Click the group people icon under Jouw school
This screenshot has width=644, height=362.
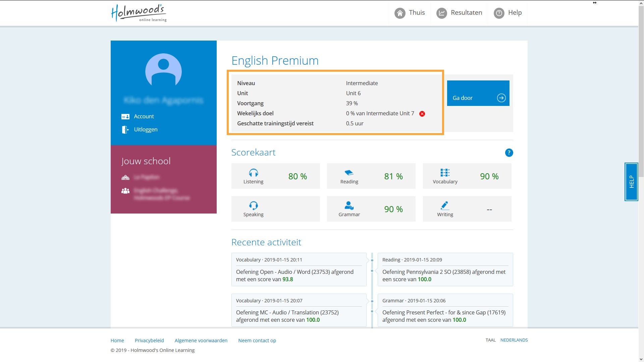click(125, 191)
